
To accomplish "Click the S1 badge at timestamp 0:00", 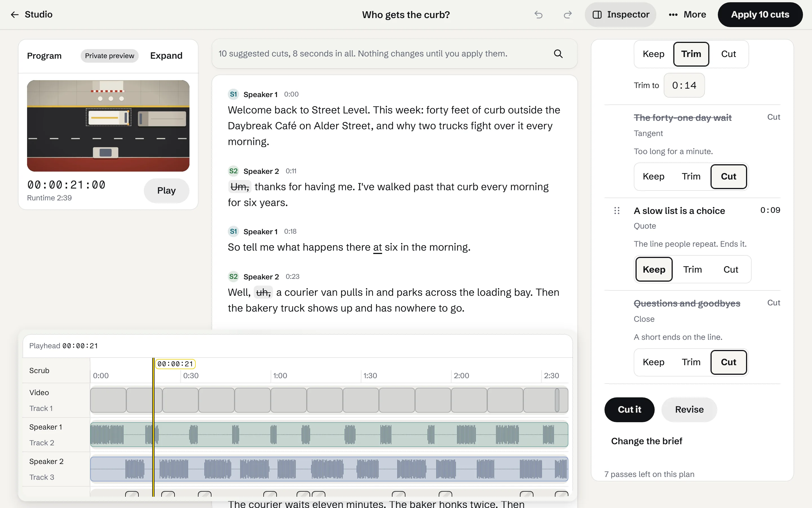I will pyautogui.click(x=233, y=95).
